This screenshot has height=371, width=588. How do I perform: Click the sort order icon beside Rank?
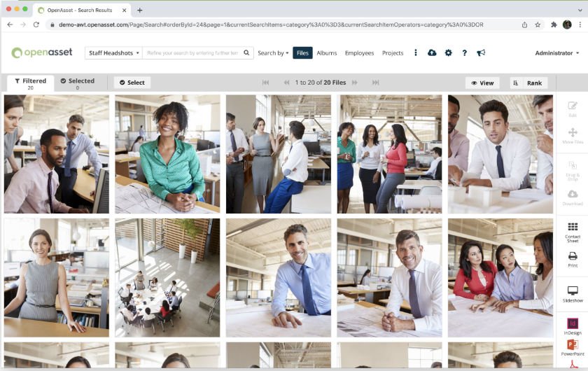516,83
